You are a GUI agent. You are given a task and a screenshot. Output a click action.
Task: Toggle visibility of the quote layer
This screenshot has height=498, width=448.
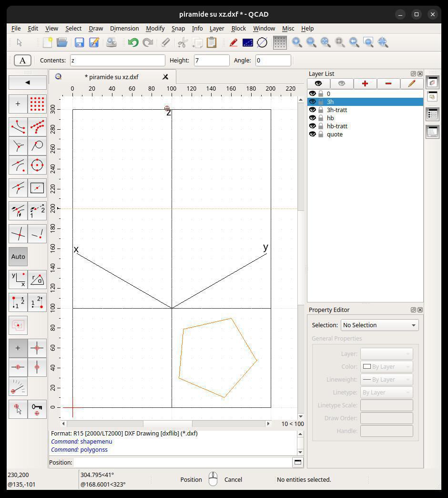coord(313,134)
